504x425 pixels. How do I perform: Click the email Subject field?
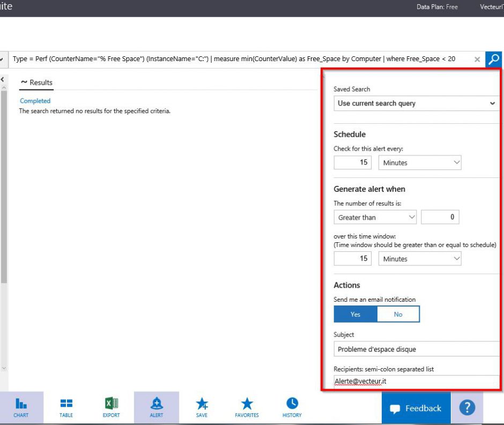tap(416, 349)
